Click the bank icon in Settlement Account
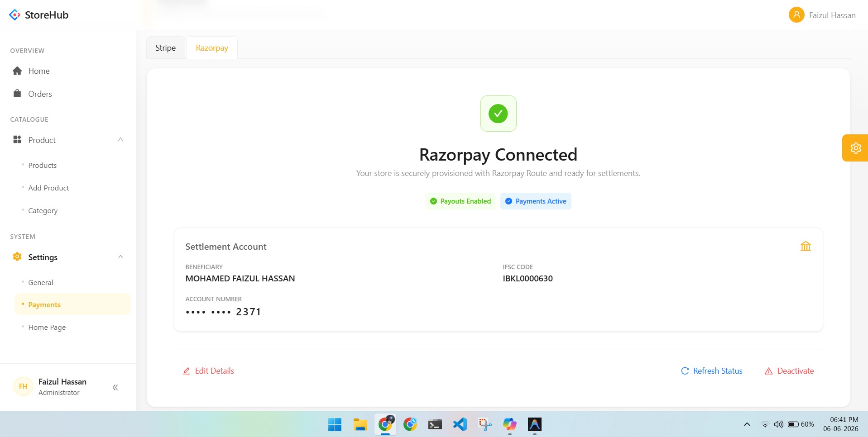The width and height of the screenshot is (868, 437). point(806,246)
